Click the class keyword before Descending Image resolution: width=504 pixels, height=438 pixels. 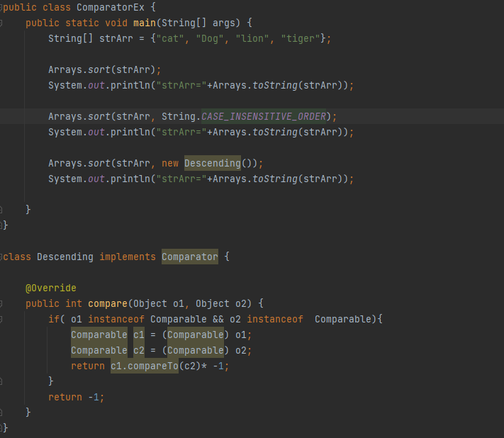click(17, 257)
